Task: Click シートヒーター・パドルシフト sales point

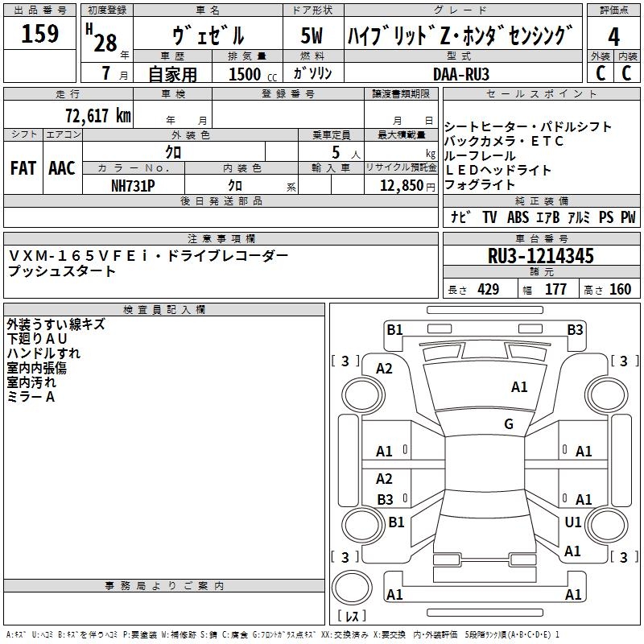Action: coord(528,126)
